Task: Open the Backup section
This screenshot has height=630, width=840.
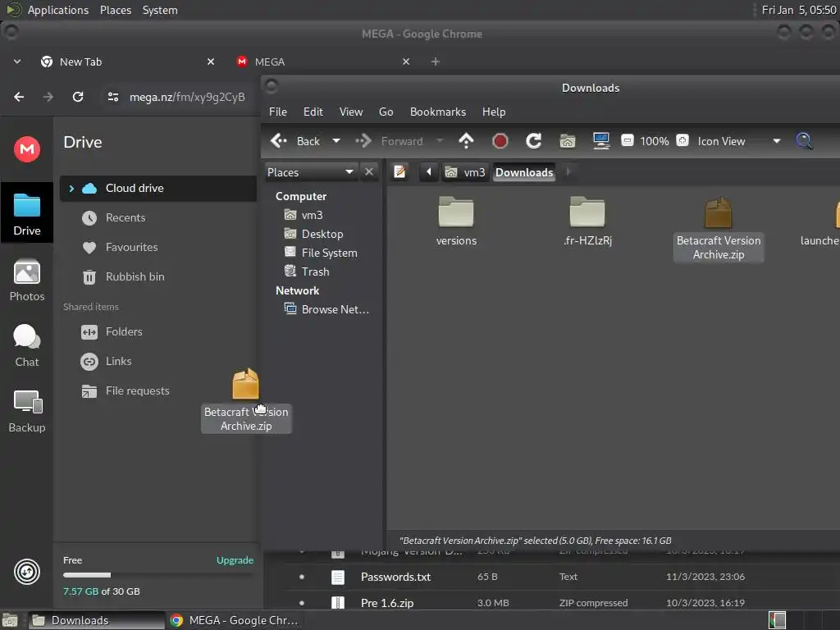Action: coord(27,412)
